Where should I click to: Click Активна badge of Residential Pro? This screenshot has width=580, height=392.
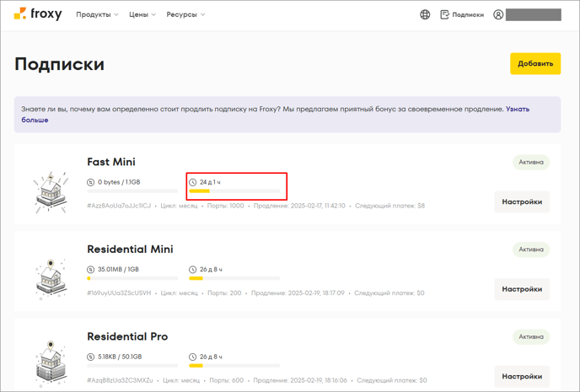coord(531,337)
